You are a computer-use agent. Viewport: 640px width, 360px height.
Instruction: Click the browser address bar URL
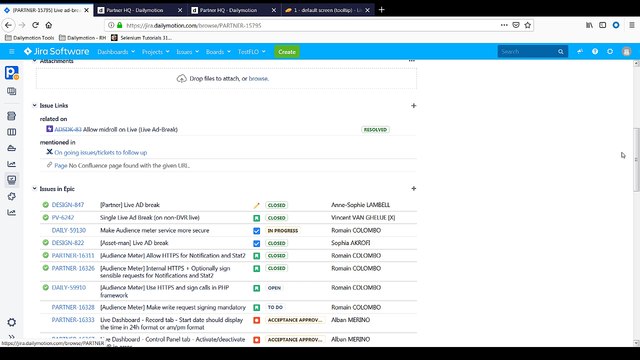194,25
